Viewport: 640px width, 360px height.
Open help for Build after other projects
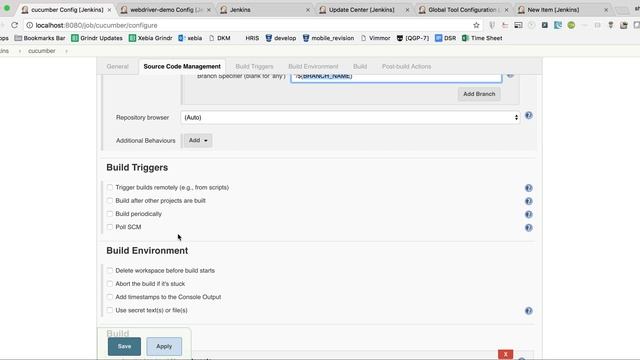(x=529, y=201)
